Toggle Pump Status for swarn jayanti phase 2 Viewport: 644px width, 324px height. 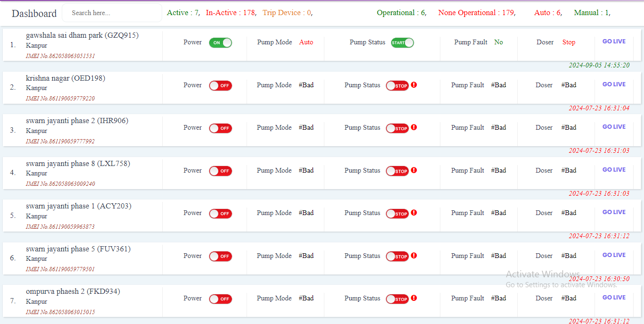397,128
